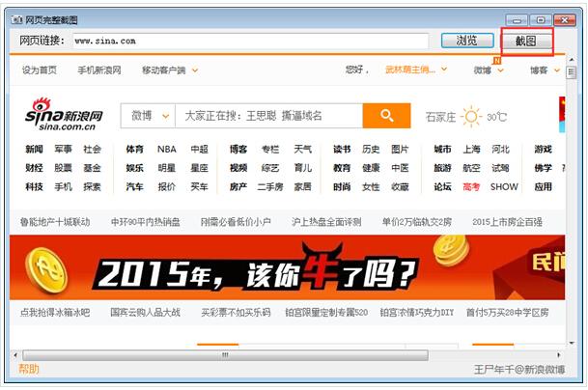This screenshot has height=390, width=588.
Task: Click the app icon in title bar
Action: (14, 19)
